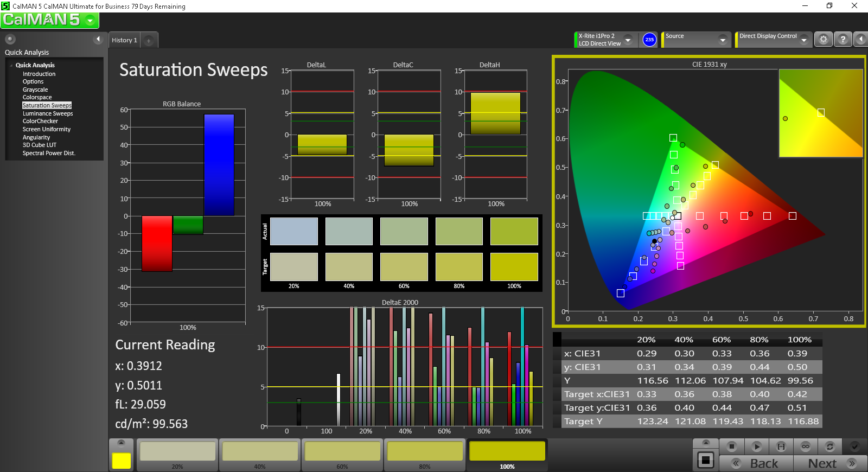The image size is (868, 472).
Task: Toggle the right-side panel collapse arrow
Action: point(861,40)
